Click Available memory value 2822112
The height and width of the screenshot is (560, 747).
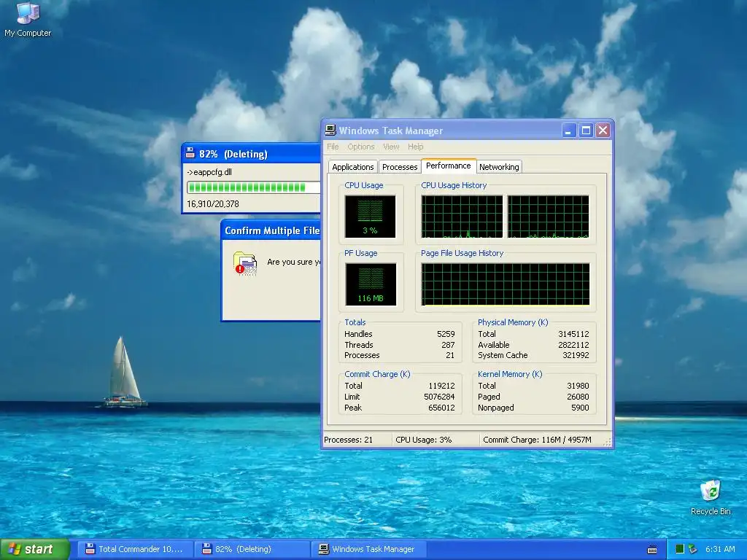(573, 345)
